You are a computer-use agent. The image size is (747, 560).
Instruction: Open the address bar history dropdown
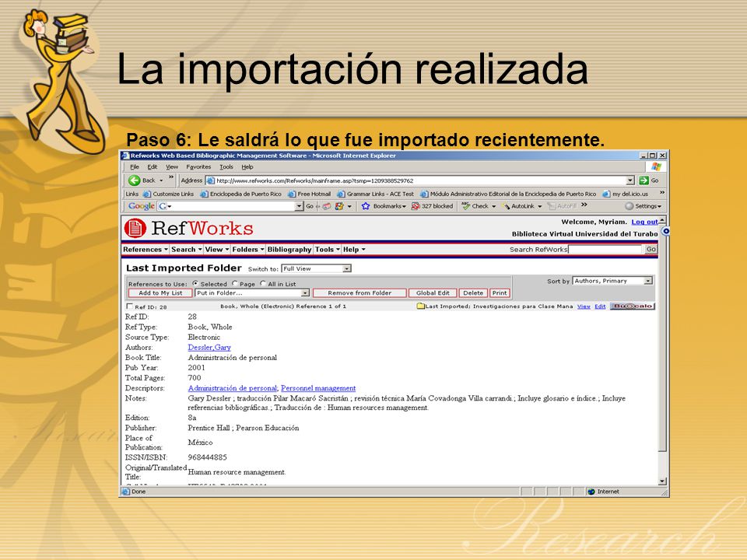pos(630,180)
